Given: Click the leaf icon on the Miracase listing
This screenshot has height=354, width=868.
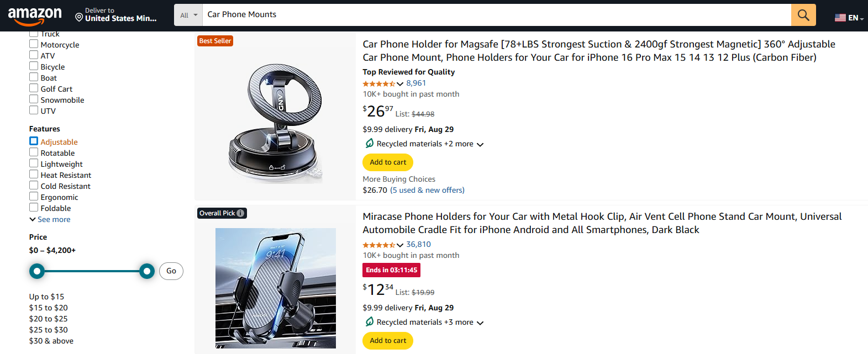Looking at the screenshot, I should point(369,322).
